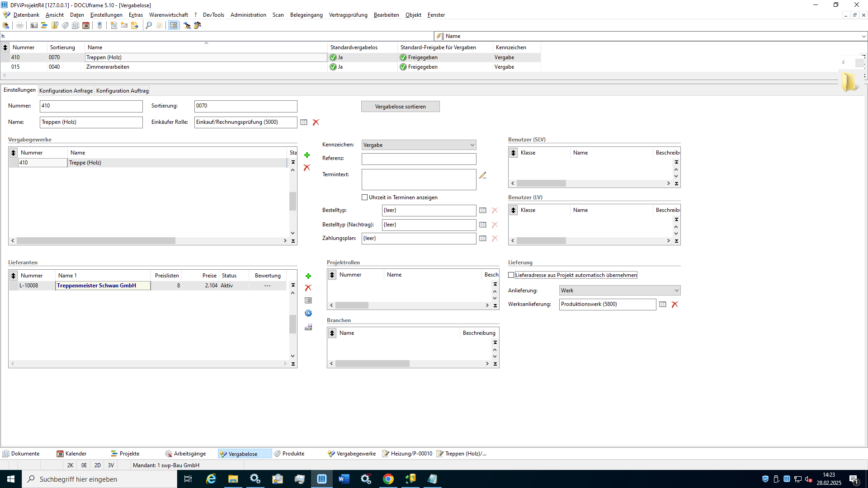The height and width of the screenshot is (488, 868).
Task: Select Treppenmeister Schwan GmbH supplier row
Action: point(147,286)
